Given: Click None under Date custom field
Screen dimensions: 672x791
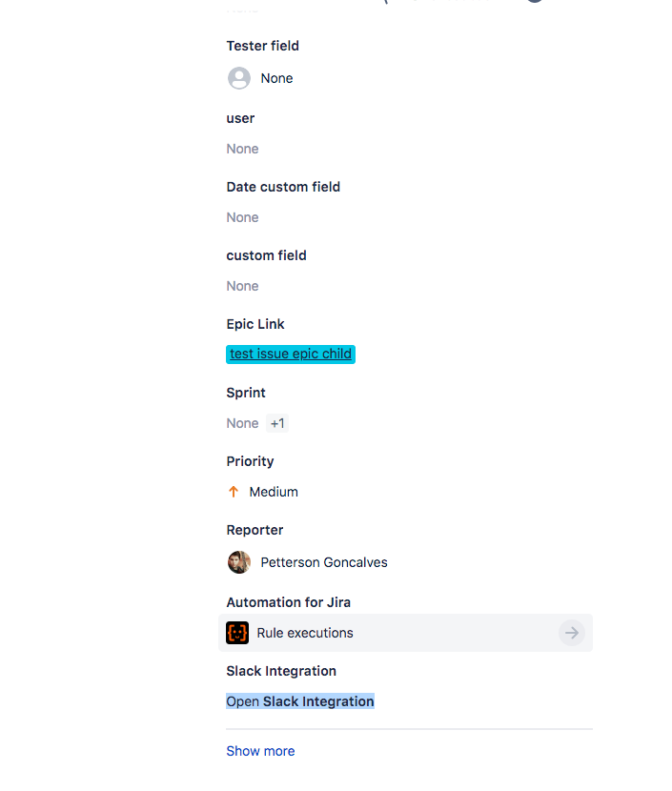Looking at the screenshot, I should (x=242, y=217).
